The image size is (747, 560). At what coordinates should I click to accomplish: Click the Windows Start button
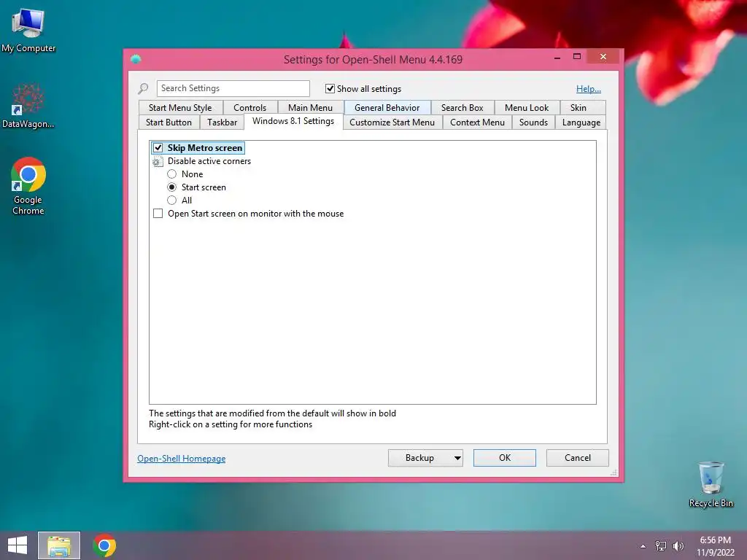(x=18, y=545)
